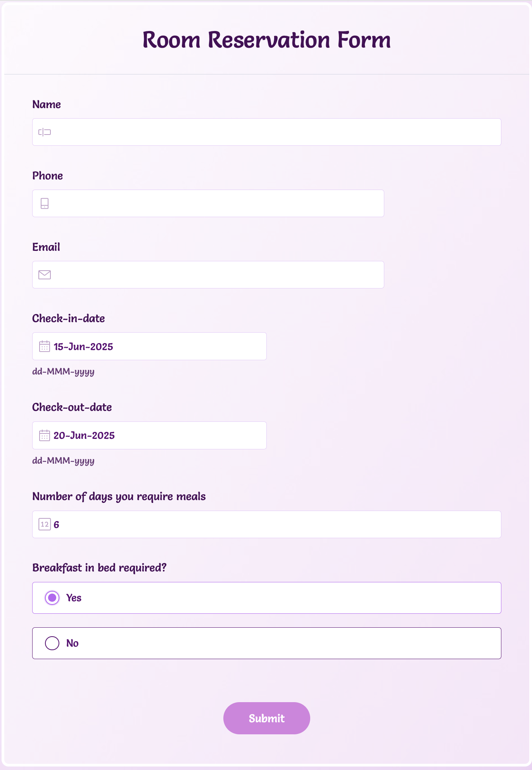Submit the reservation form
The height and width of the screenshot is (770, 532).
pos(266,718)
